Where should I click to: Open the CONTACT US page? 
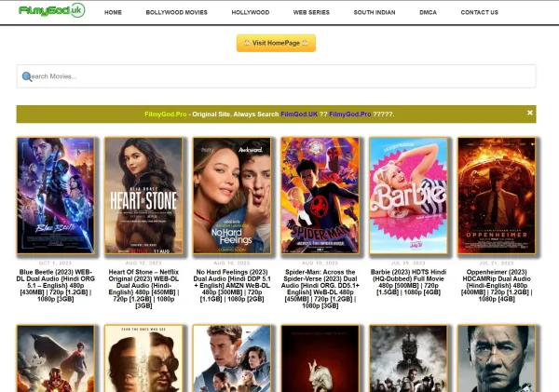point(479,12)
